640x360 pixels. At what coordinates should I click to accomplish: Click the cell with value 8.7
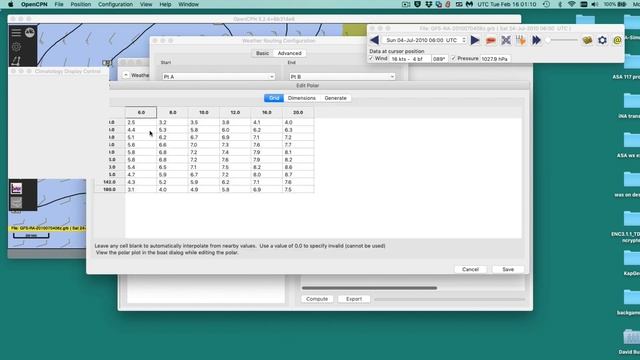tap(298, 175)
